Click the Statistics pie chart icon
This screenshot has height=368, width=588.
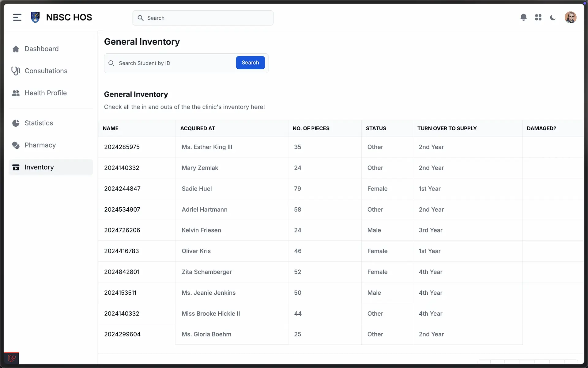click(16, 123)
